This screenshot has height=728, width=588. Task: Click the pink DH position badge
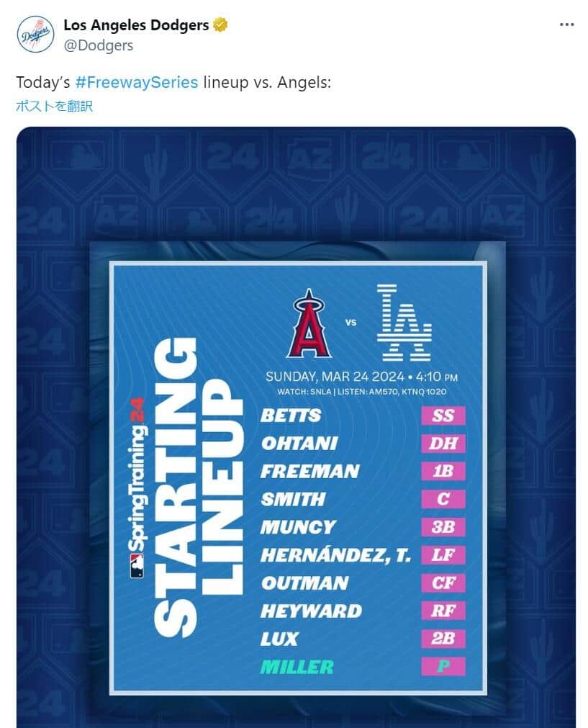point(443,443)
